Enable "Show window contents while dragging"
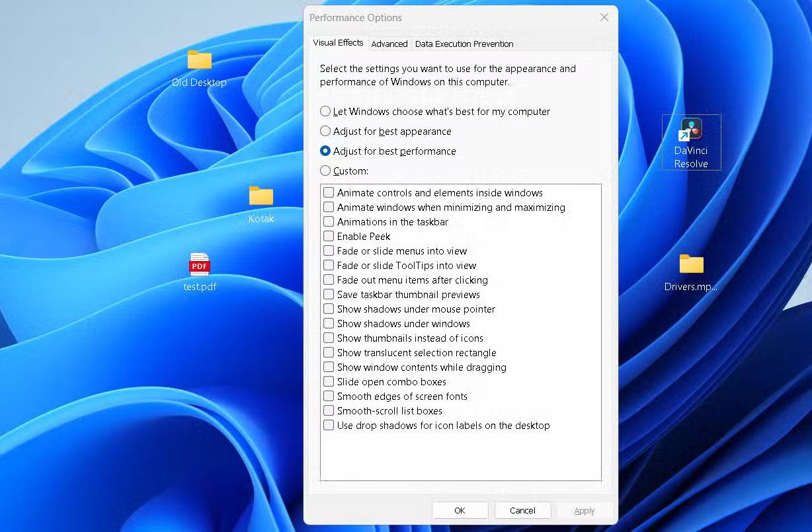The image size is (812, 532). coord(329,367)
